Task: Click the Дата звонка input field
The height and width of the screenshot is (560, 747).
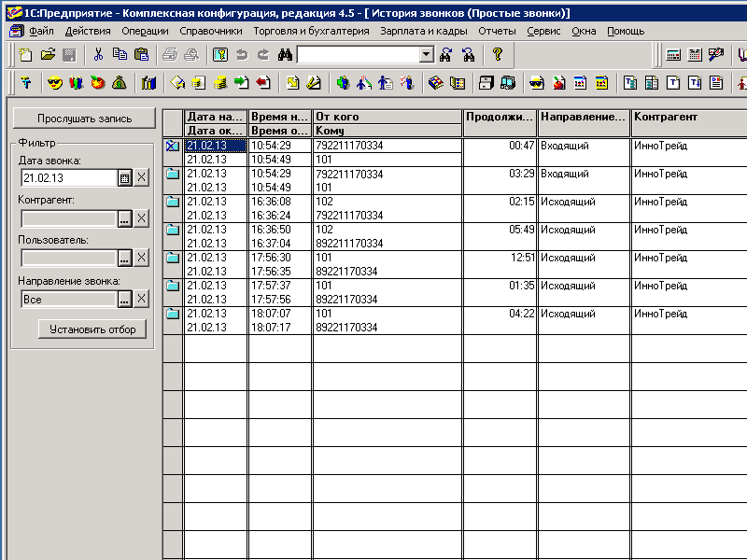Action: tap(69, 178)
